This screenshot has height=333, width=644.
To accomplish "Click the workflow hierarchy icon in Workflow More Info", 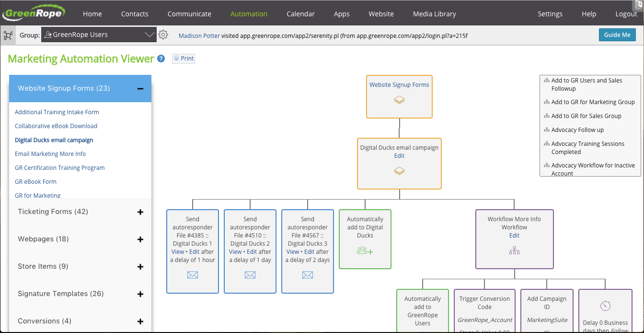I will tap(515, 250).
